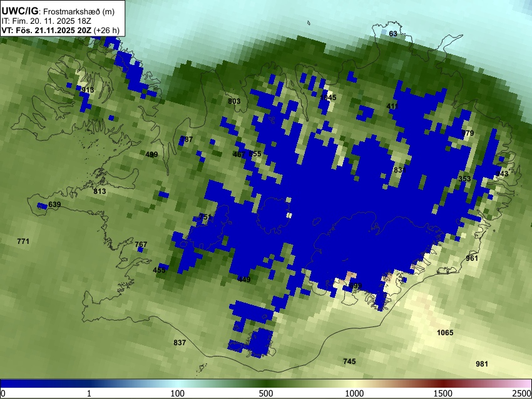Click the color scale label 1500

(x=443, y=393)
